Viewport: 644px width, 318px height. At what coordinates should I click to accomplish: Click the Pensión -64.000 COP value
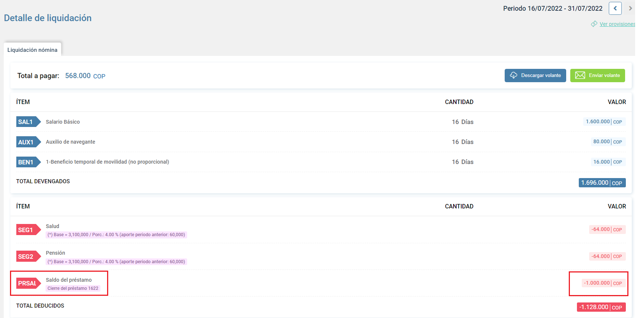(607, 256)
